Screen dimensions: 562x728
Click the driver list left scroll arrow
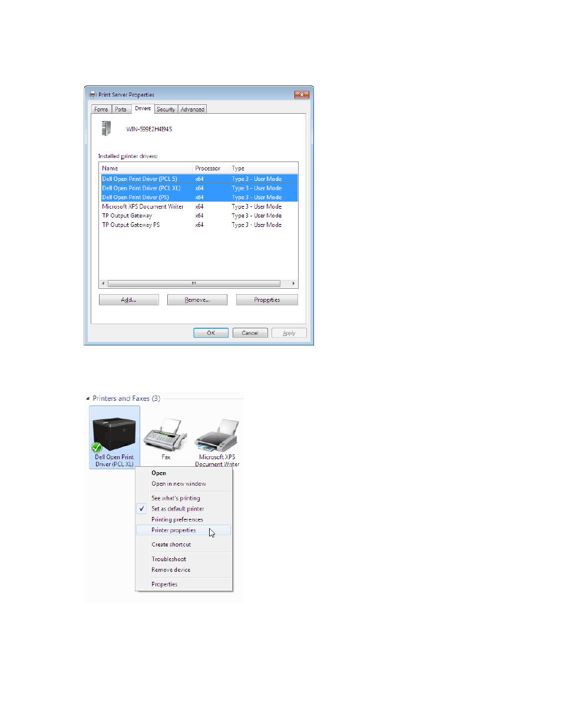point(103,284)
